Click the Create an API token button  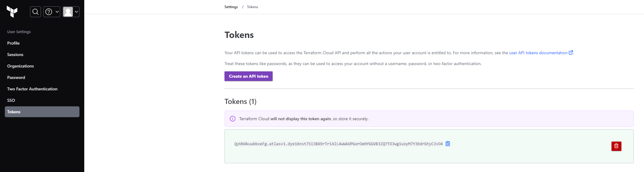(248, 76)
